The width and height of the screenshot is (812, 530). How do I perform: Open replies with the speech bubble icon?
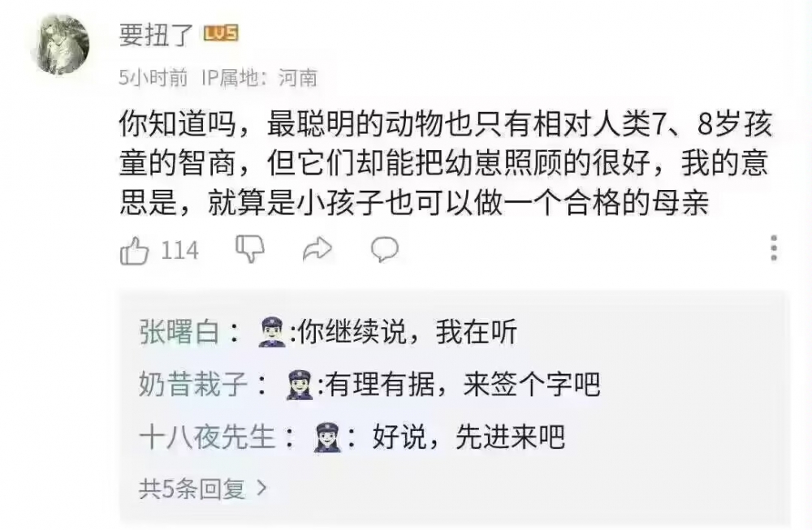tap(384, 250)
